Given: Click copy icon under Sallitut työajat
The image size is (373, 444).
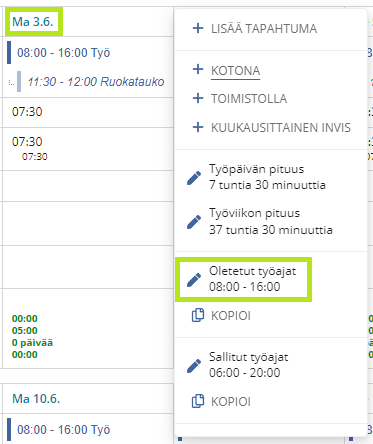Looking at the screenshot, I should 198,401.
